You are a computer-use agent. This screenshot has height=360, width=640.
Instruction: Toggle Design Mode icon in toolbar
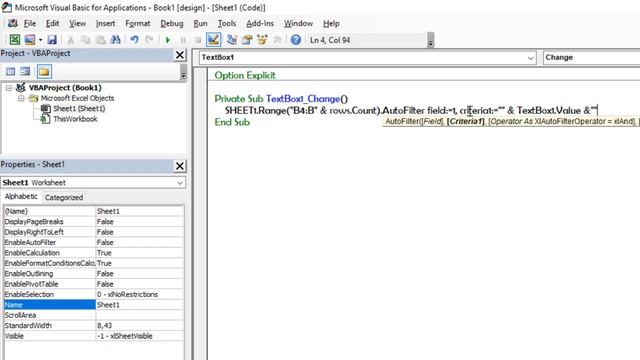213,40
